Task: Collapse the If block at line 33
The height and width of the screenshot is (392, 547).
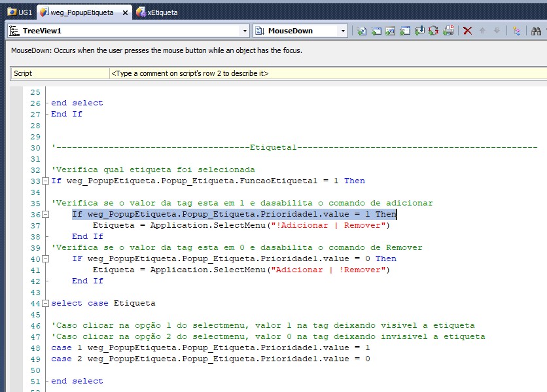Action: point(45,181)
